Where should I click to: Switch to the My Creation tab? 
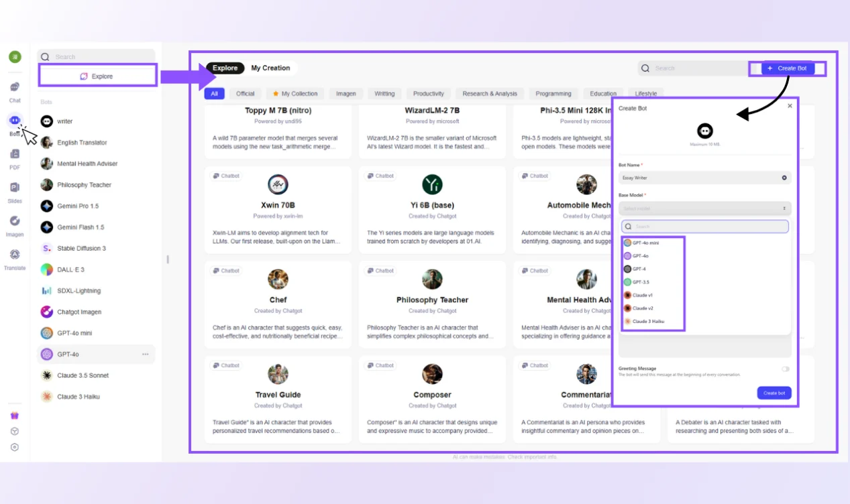tap(270, 68)
